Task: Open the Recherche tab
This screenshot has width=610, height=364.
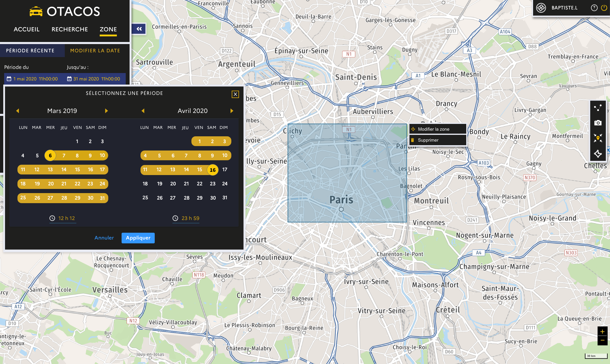Action: (x=70, y=29)
